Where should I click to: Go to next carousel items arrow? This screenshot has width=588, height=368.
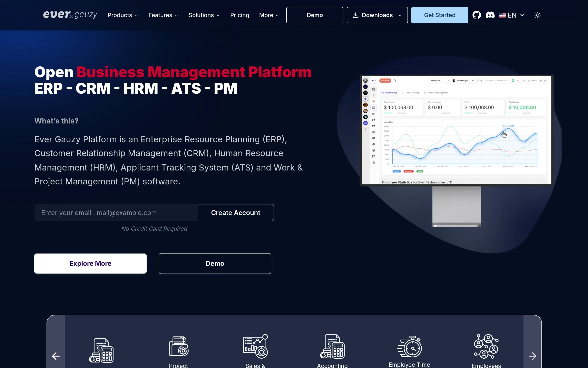532,356
